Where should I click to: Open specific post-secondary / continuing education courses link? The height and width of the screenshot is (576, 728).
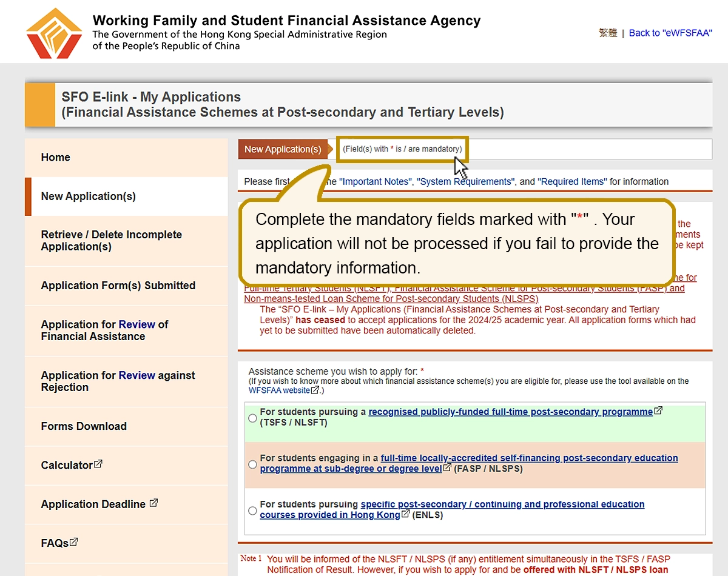pyautogui.click(x=452, y=509)
